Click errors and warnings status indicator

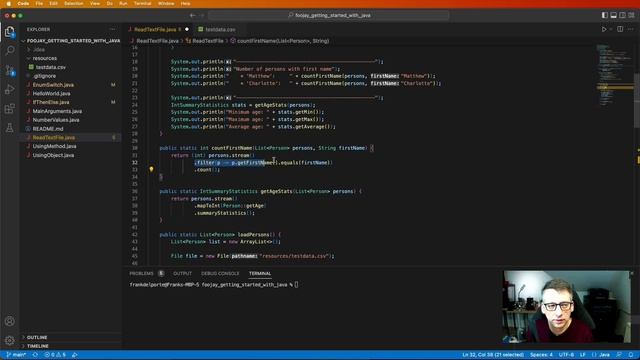pyautogui.click(x=55, y=355)
